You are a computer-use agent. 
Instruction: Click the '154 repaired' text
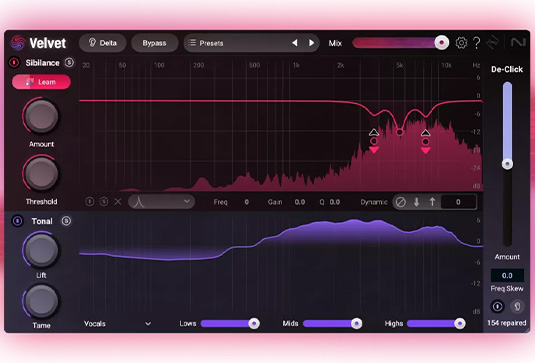(x=507, y=323)
